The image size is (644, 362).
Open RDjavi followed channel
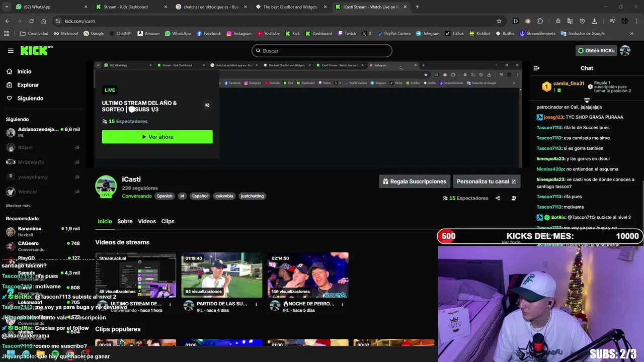click(43, 148)
